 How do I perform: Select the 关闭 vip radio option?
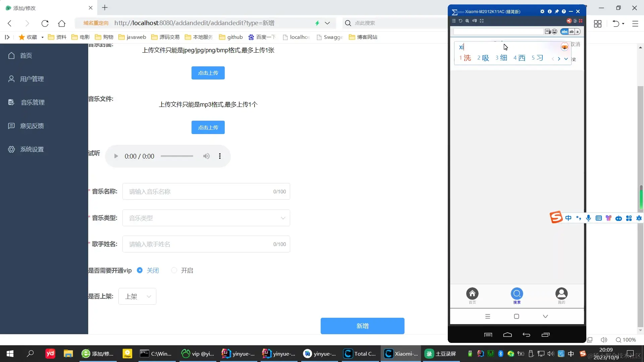click(140, 270)
